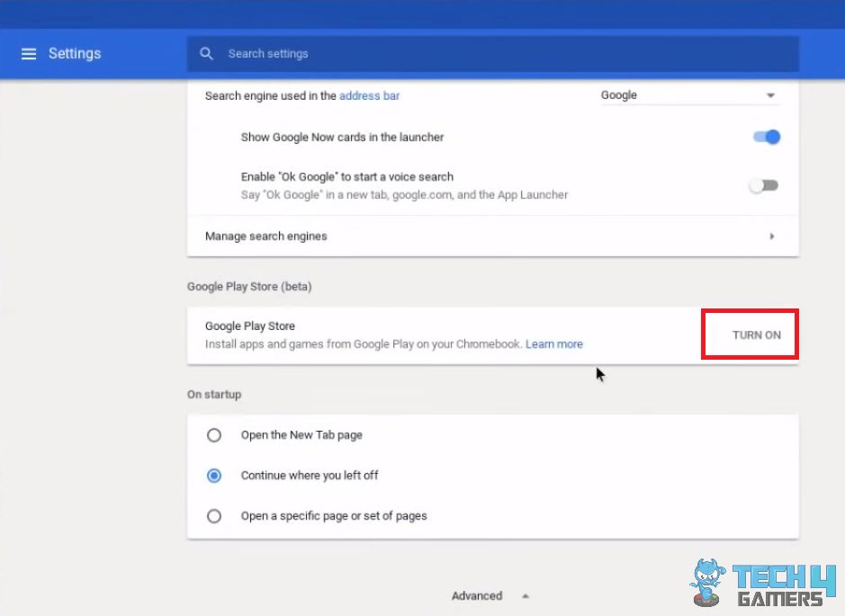
Task: Enable "Ok Google" voice search toggle
Action: pyautogui.click(x=764, y=186)
